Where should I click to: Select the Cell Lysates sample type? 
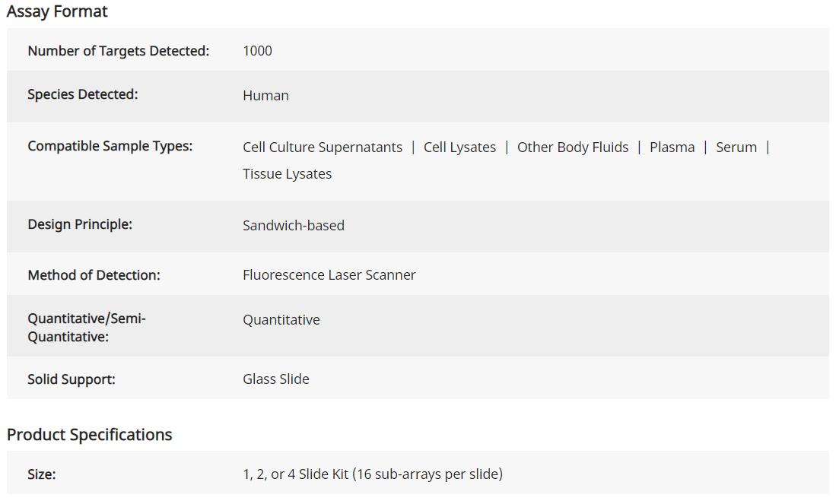click(x=459, y=147)
